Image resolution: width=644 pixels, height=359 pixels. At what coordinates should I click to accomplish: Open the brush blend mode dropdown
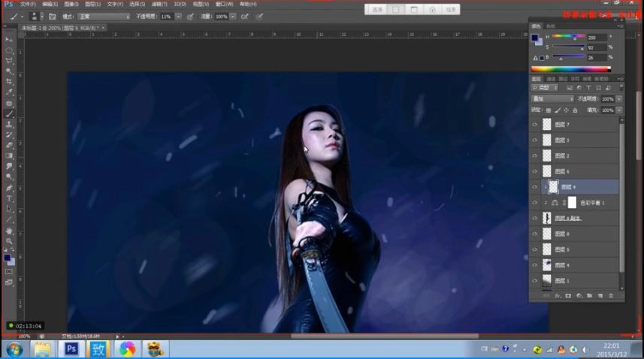104,16
